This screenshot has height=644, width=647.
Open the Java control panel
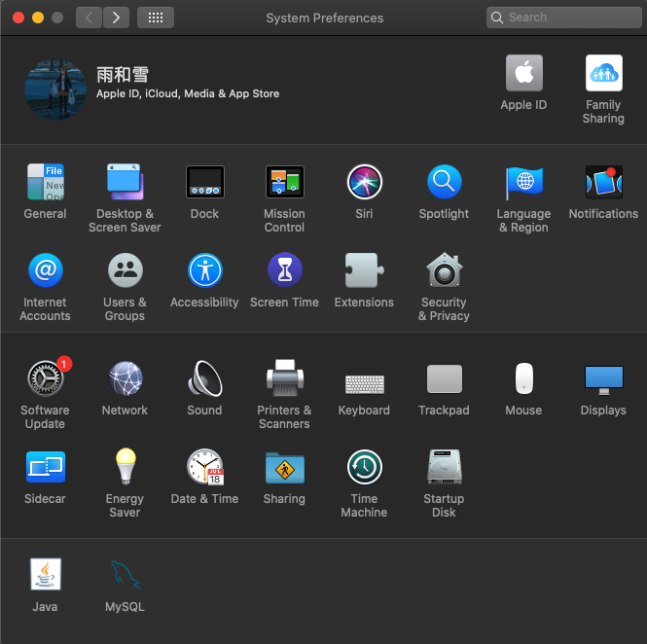[46, 574]
